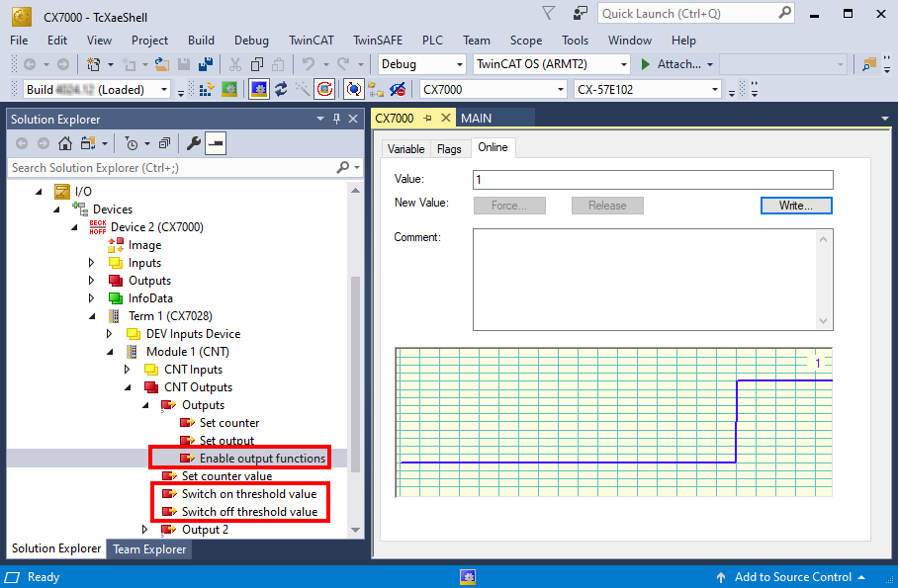898x588 pixels.
Task: Switch to the Team Explorer tab
Action: click(149, 549)
